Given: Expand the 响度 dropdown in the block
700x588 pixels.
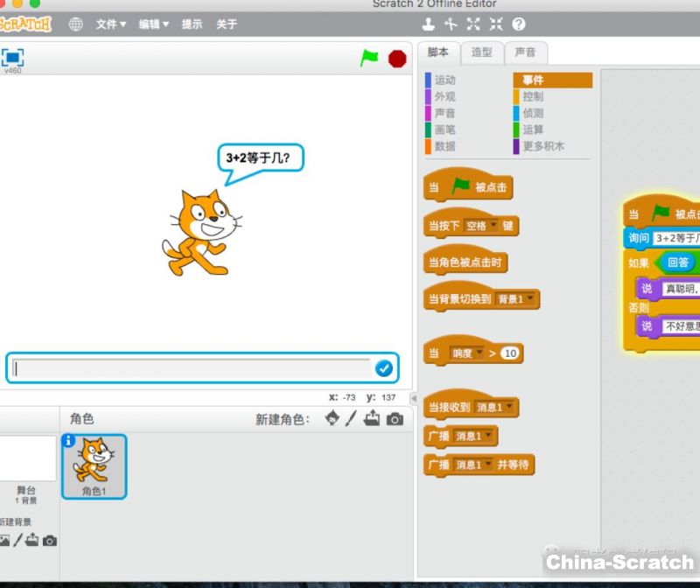Looking at the screenshot, I should (467, 353).
